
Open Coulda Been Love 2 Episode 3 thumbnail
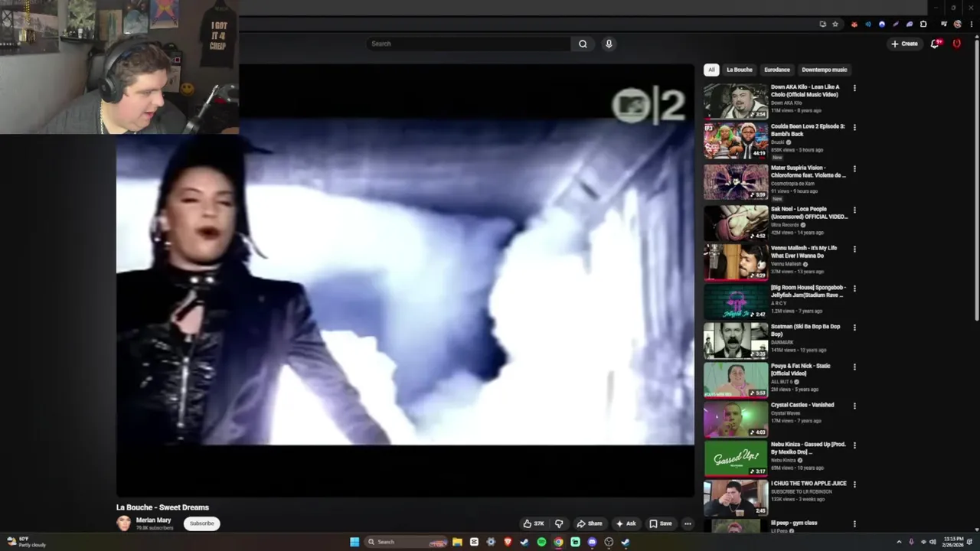[x=736, y=140]
